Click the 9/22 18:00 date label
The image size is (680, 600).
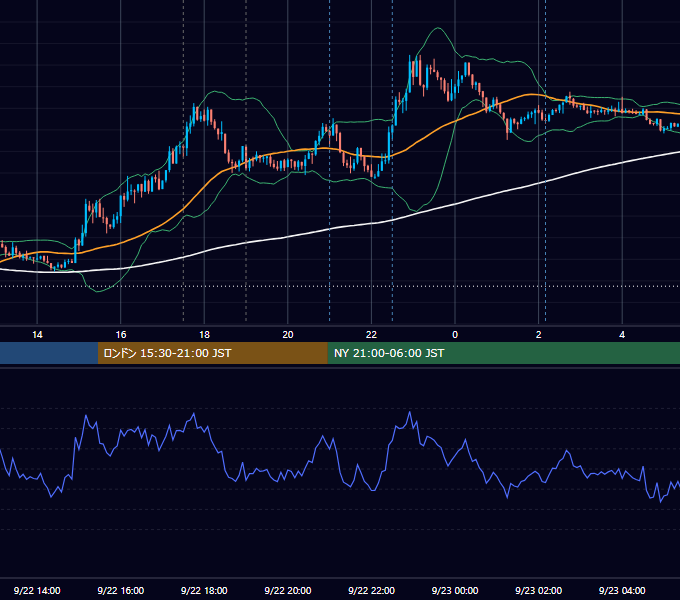coord(204,590)
